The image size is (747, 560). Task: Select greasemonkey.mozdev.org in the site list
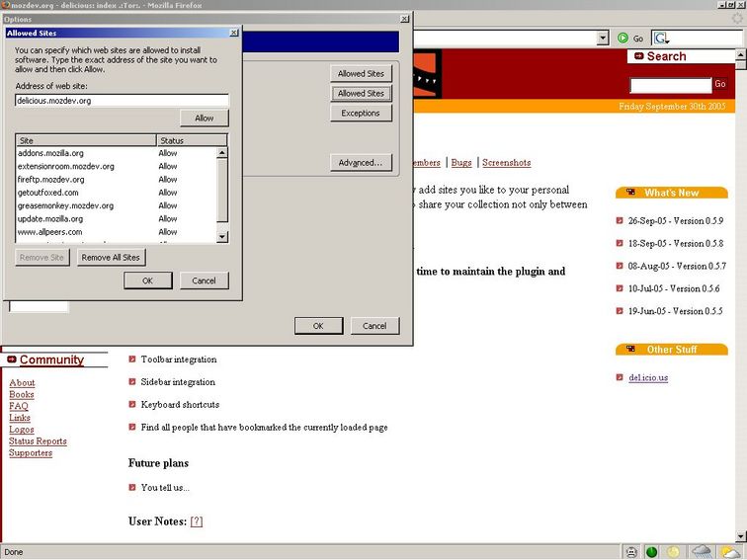116,205
